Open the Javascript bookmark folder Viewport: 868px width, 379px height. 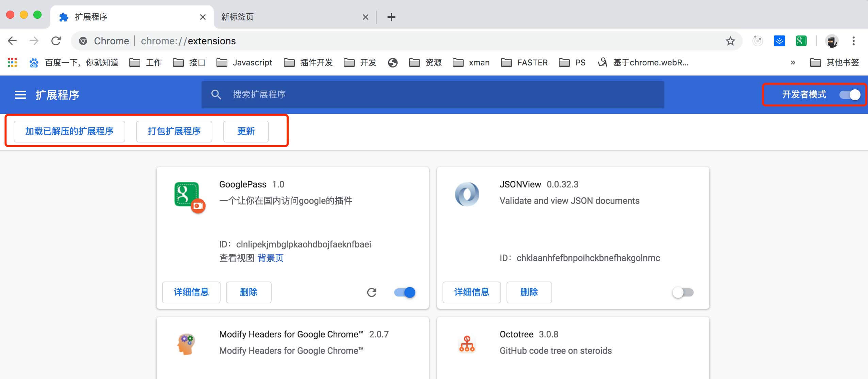pos(244,63)
